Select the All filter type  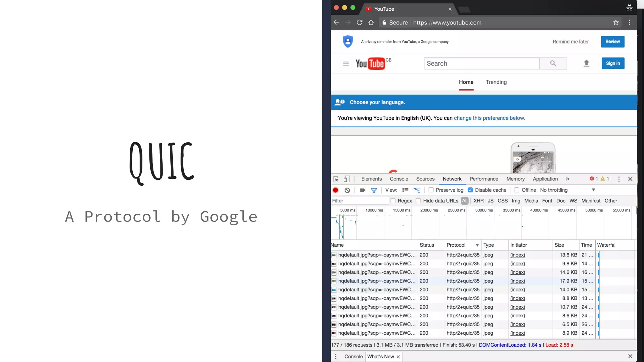465,200
